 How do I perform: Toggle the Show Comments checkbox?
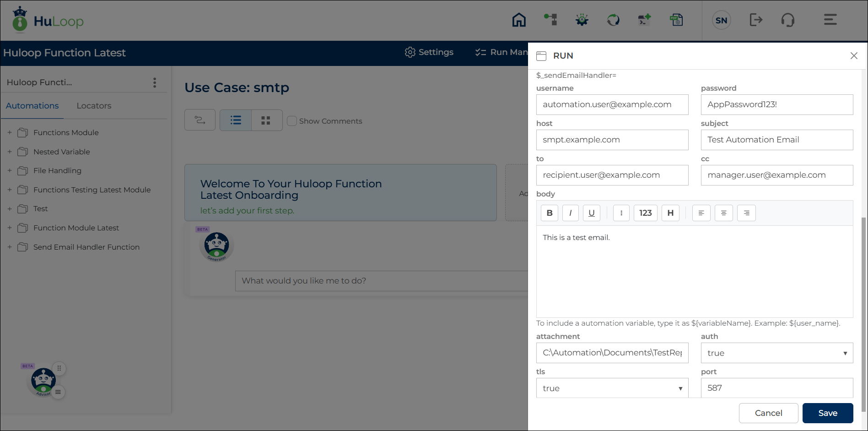coord(292,121)
